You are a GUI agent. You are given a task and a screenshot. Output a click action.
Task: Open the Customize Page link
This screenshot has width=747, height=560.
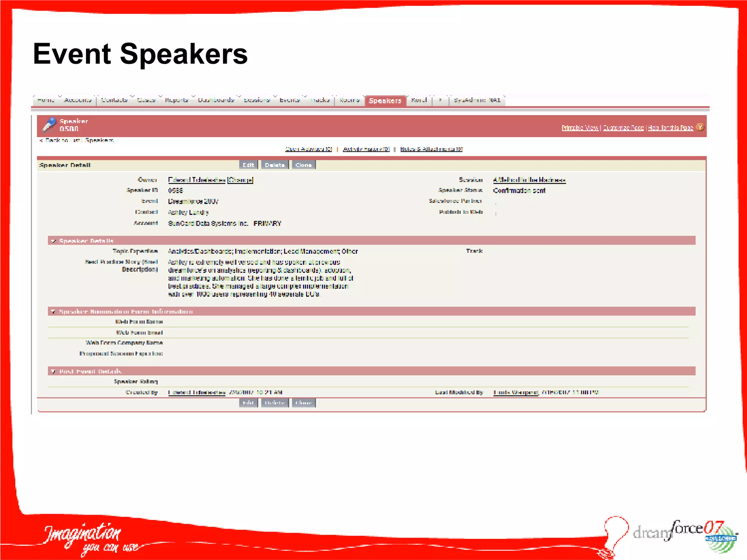pyautogui.click(x=623, y=128)
